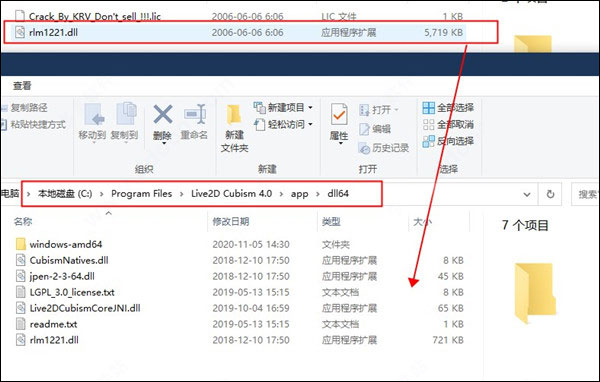Open the address bar history dropdown
This screenshot has width=600, height=382.
coord(527,194)
